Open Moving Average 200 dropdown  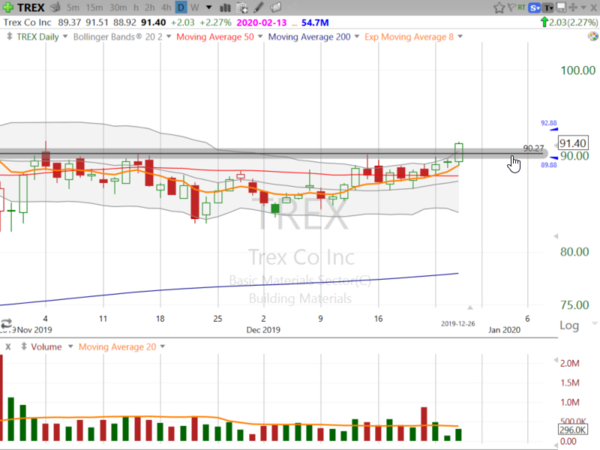click(357, 37)
